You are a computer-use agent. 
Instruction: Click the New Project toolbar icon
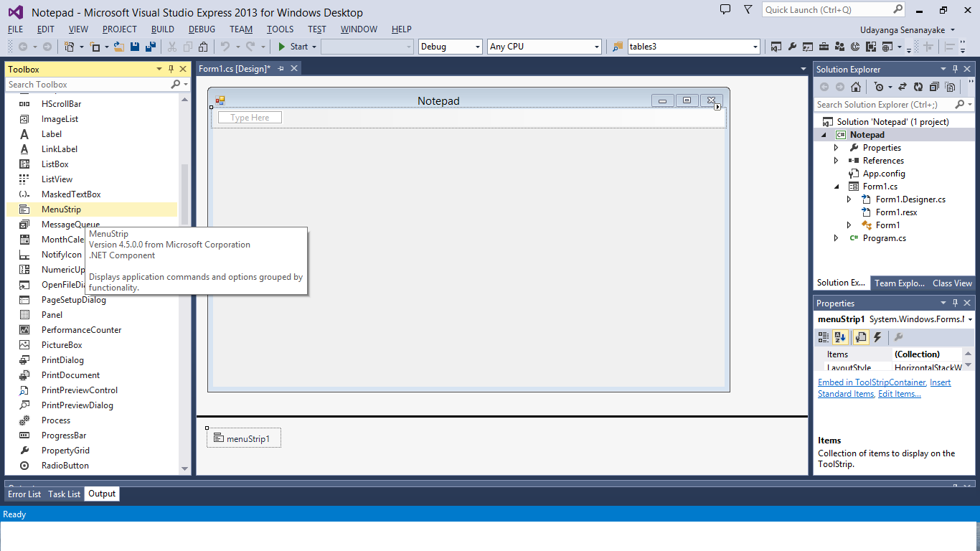(70, 47)
